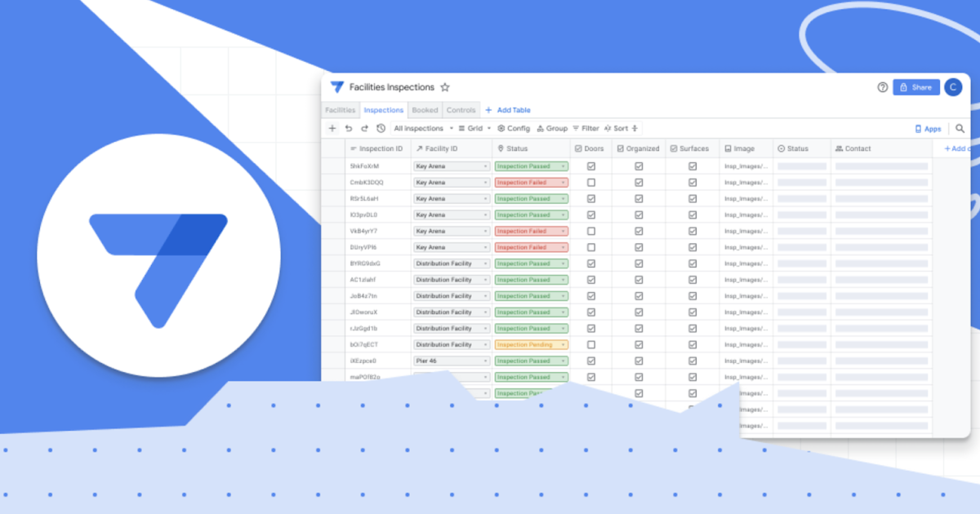
Task: Select the Inspection Passed tag in row RSr5L6aH
Action: (x=531, y=198)
